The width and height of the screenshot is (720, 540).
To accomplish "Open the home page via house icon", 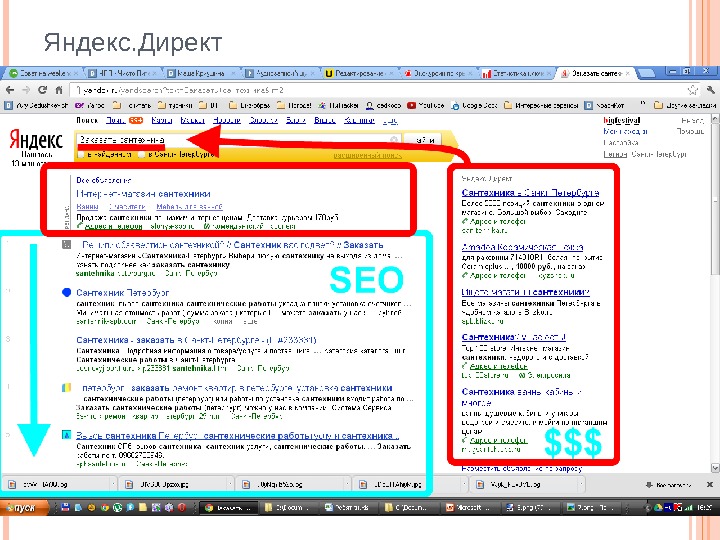I will click(x=58, y=90).
